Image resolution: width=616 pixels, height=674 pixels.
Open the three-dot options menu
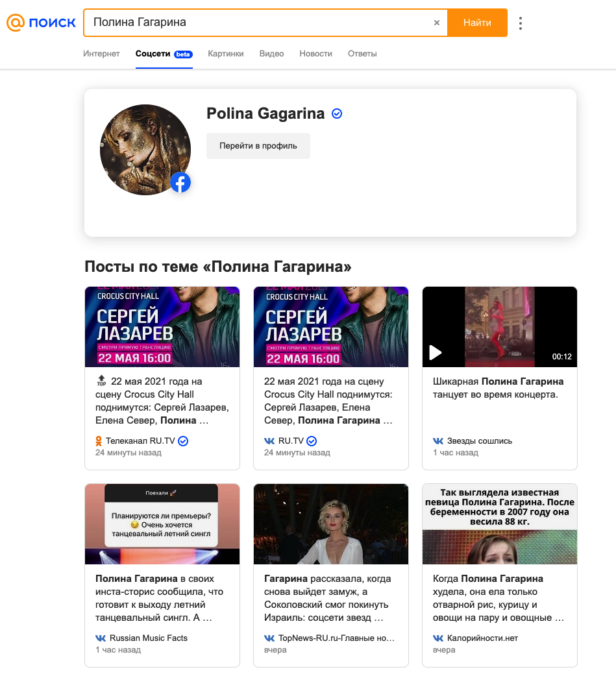tap(521, 23)
